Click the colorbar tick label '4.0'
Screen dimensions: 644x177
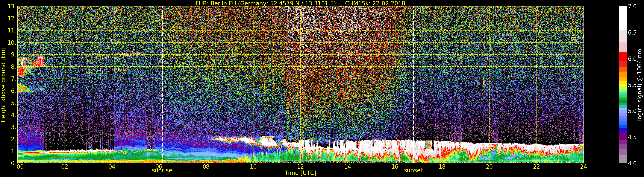coord(632,163)
